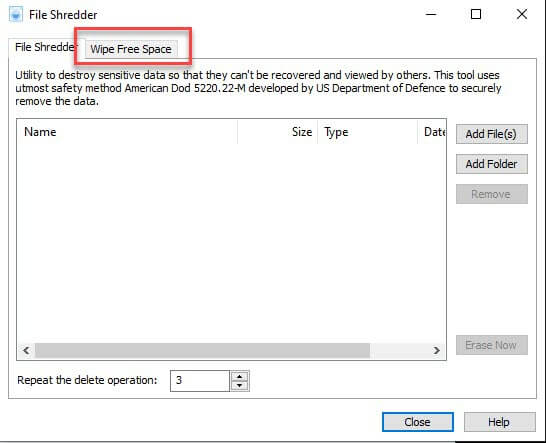The image size is (546, 443).
Task: Click the Erase Now button
Action: tap(491, 345)
